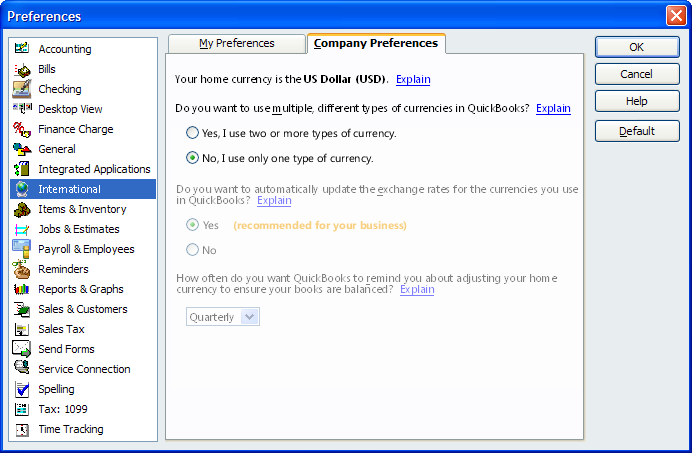Click the OK button
Image resolution: width=692 pixels, height=453 pixels.
pyautogui.click(x=637, y=47)
